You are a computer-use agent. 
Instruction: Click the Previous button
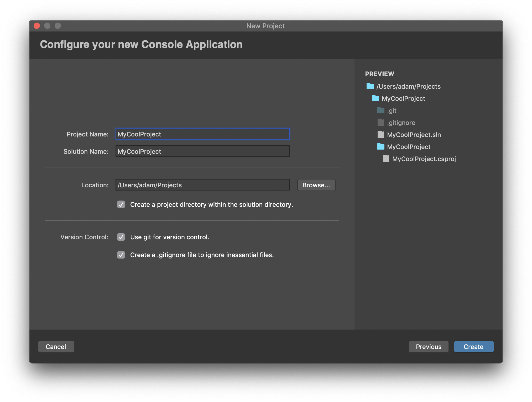tap(429, 347)
